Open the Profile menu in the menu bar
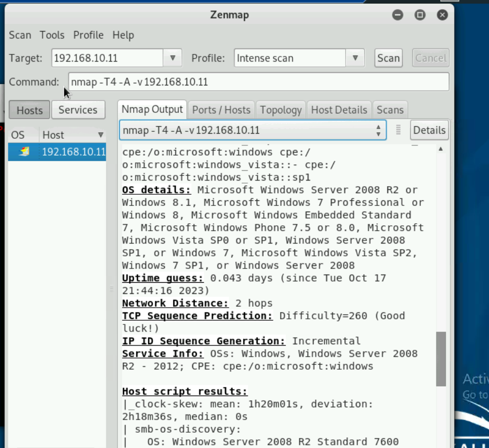The width and height of the screenshot is (489, 448). pyautogui.click(x=88, y=35)
